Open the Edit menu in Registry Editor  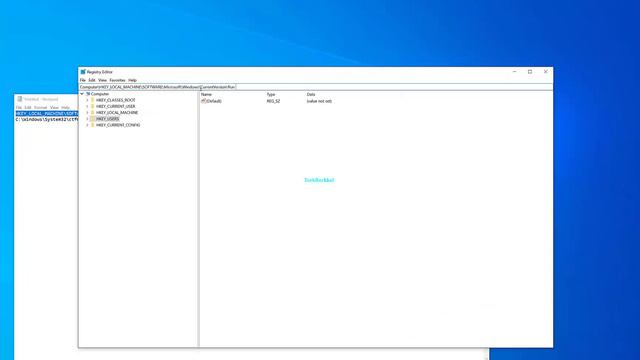pyautogui.click(x=92, y=80)
